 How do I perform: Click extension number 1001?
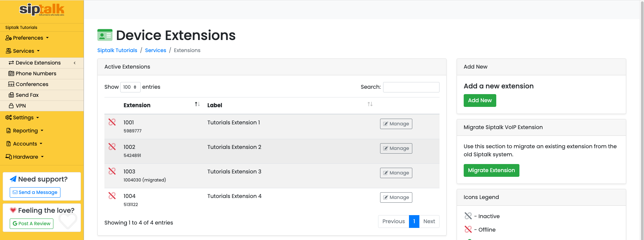point(129,123)
